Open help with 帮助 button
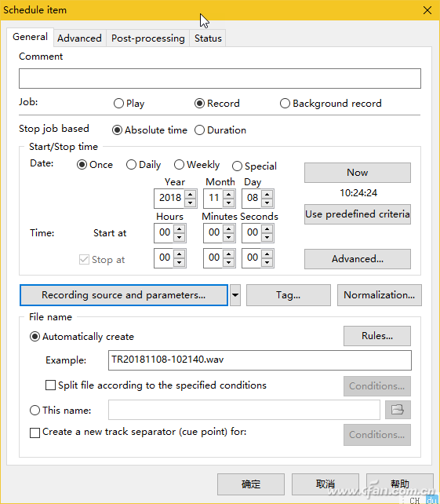 tap(399, 484)
